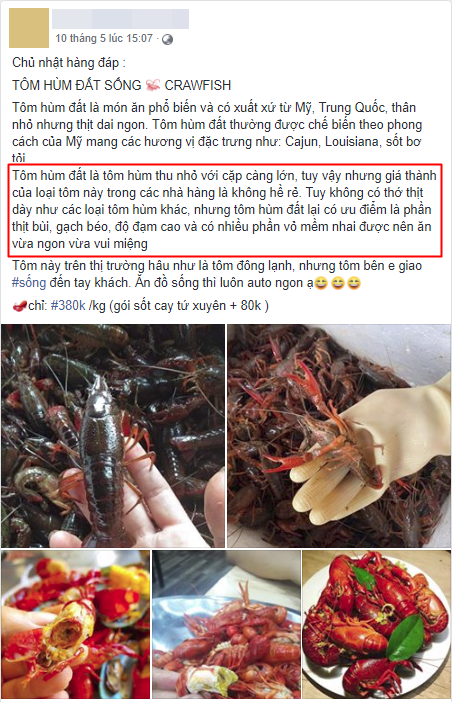Click the #380k hashtag

pos(68,306)
